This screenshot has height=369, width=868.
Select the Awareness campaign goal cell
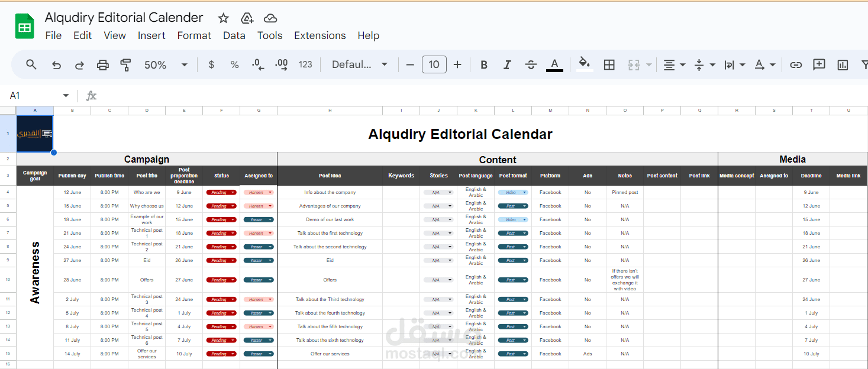click(x=35, y=273)
